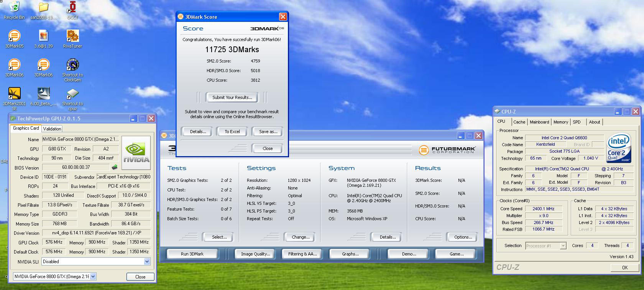The width and height of the screenshot is (644, 290).
Task: Open the Graphs button
Action: click(350, 254)
